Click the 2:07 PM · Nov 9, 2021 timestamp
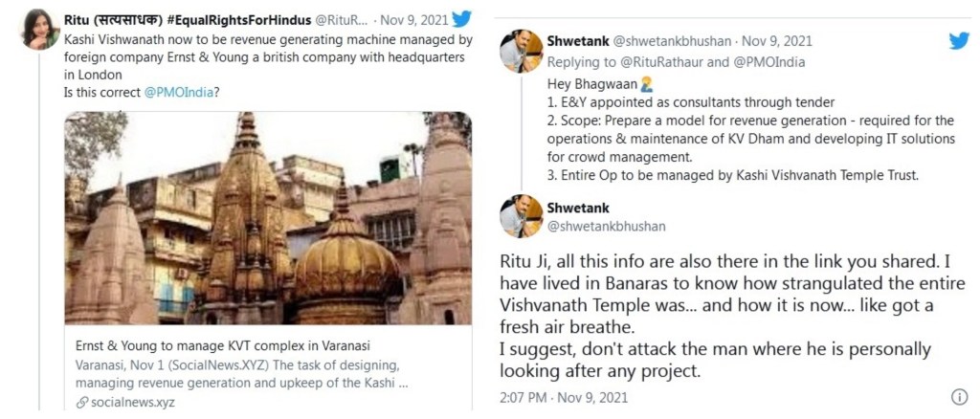 pyautogui.click(x=563, y=397)
